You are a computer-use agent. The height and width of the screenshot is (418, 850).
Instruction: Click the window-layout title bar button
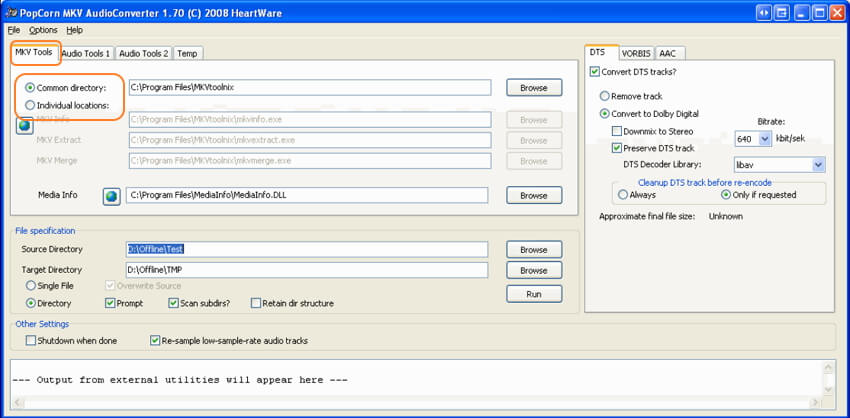click(782, 12)
